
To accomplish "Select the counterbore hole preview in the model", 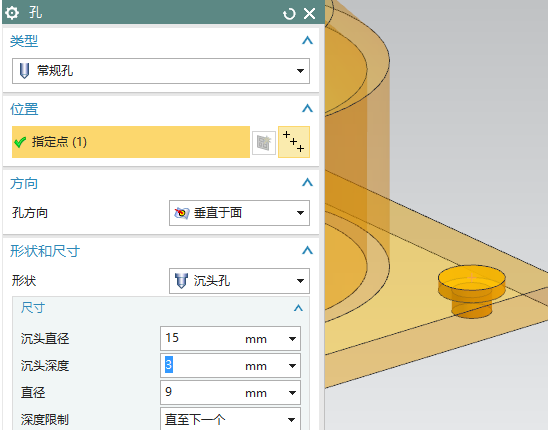I will (x=472, y=291).
